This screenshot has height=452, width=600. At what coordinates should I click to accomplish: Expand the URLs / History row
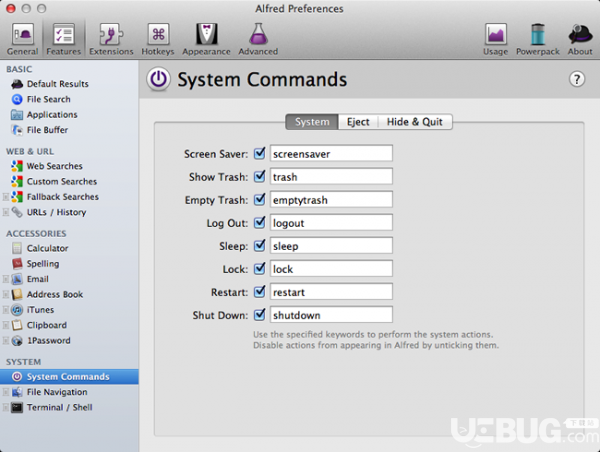click(x=5, y=212)
